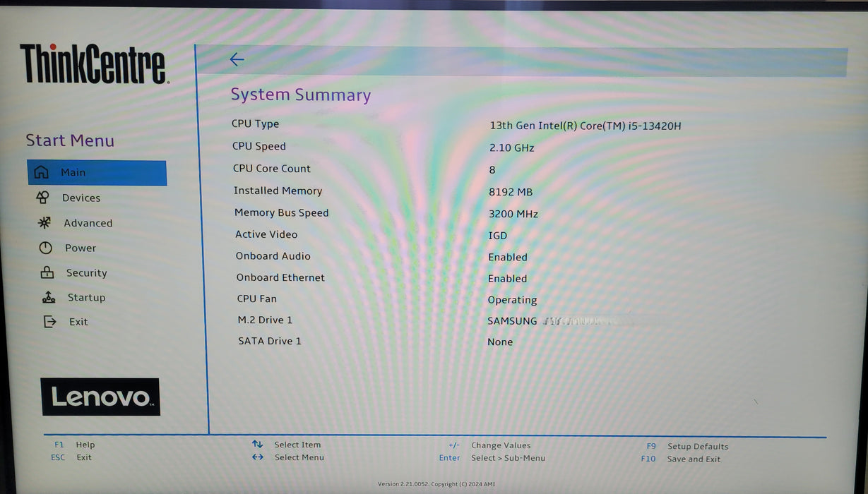Screen dimensions: 868x494
Task: Select the Onboard Ethernet label
Action: click(280, 277)
